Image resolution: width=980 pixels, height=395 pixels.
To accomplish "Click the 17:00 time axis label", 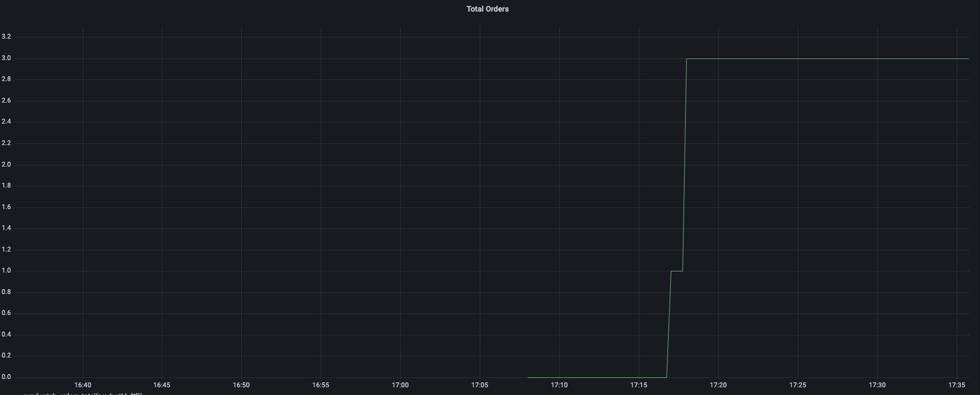I will (x=400, y=385).
